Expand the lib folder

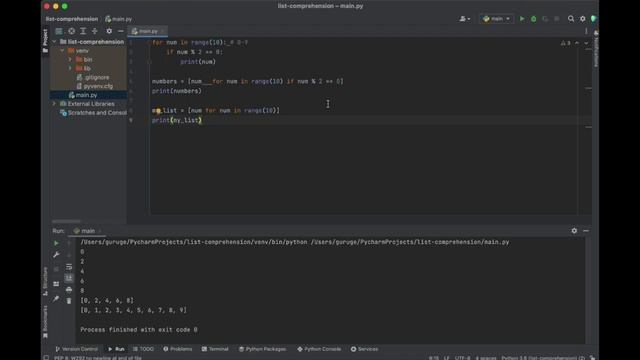tap(70, 69)
